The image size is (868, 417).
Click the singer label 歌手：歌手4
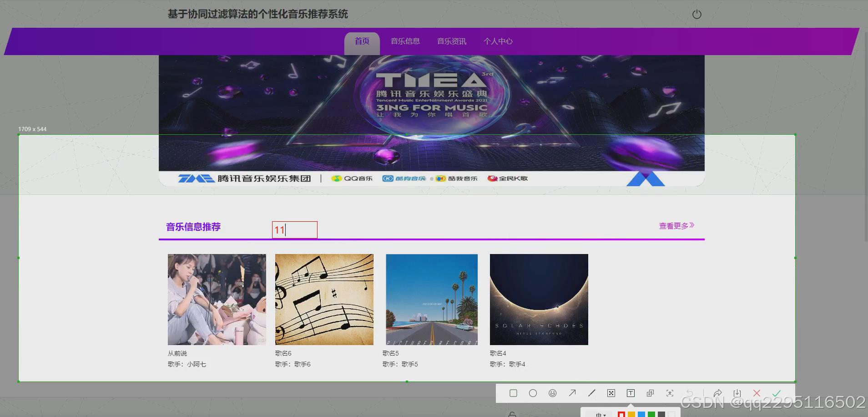(508, 364)
